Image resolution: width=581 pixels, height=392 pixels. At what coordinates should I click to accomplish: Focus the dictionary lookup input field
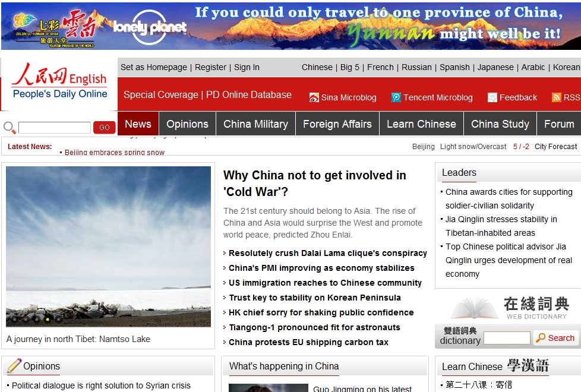(507, 338)
